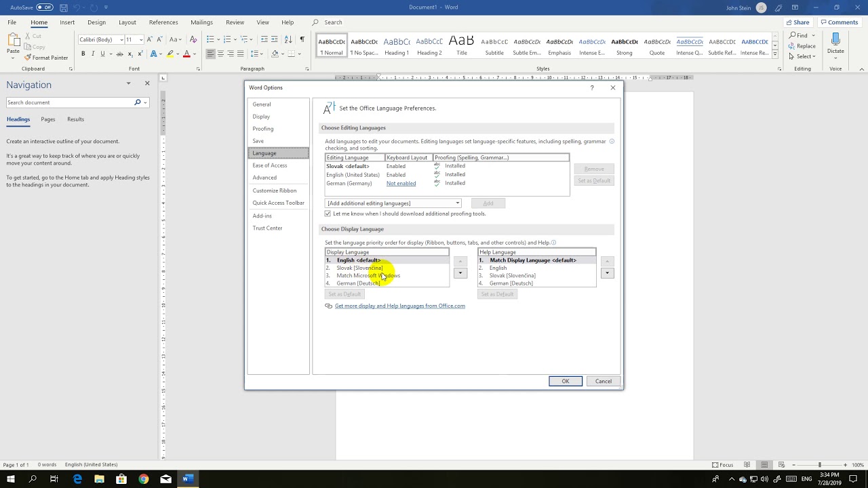The width and height of the screenshot is (868, 488).
Task: Click the Decrease Font Size icon
Action: click(161, 39)
